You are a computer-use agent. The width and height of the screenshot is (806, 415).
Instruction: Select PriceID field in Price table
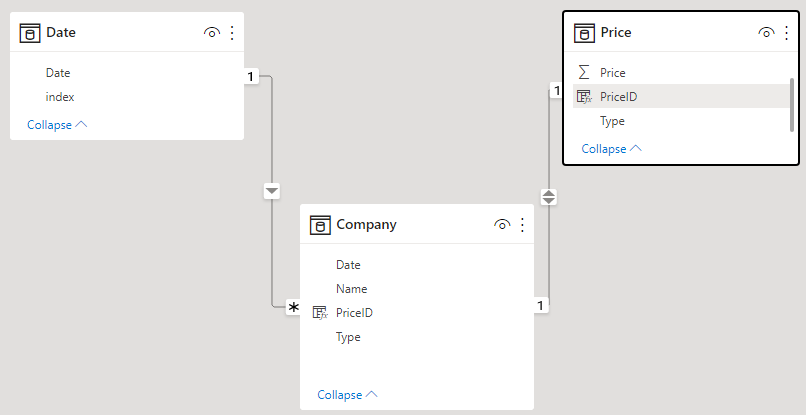682,96
